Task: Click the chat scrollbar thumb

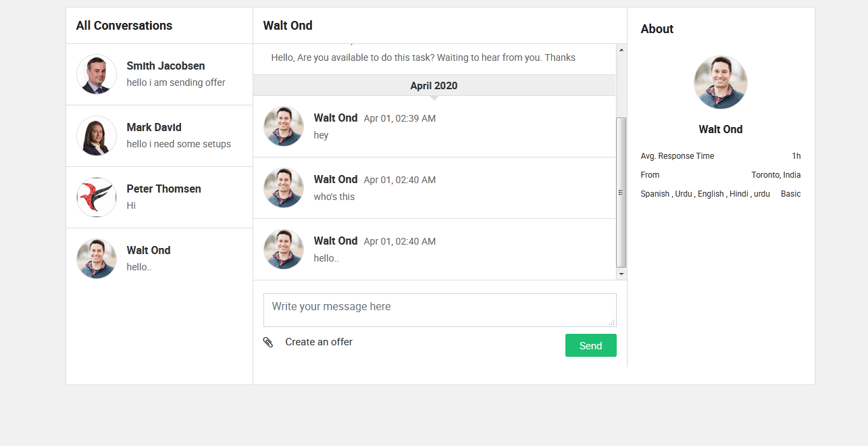Action: [621, 193]
